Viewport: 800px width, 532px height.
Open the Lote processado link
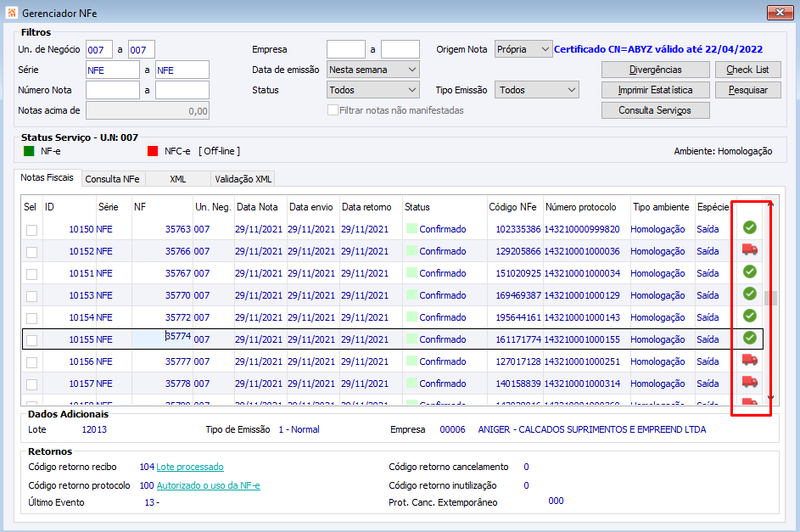coord(190,467)
